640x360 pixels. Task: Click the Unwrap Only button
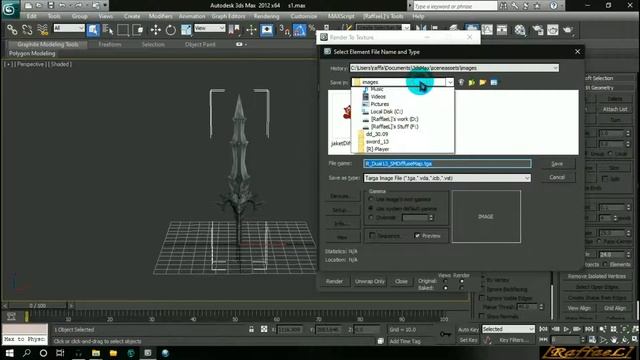370,281
